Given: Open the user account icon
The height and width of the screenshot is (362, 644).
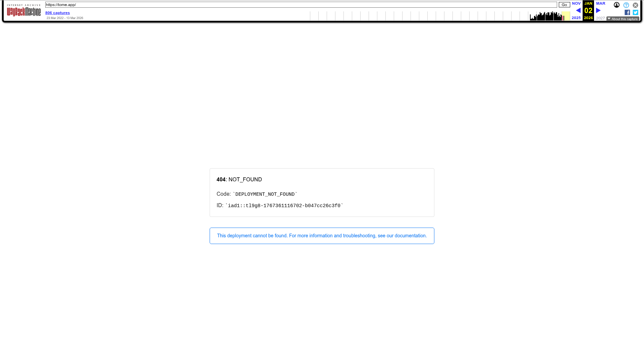Looking at the screenshot, I should point(616,5).
